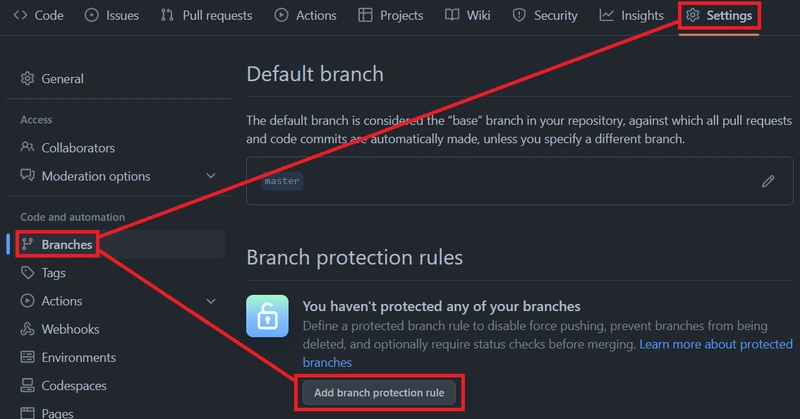Expand the Moderation options chevron
This screenshot has width=800, height=419.
coord(211,176)
